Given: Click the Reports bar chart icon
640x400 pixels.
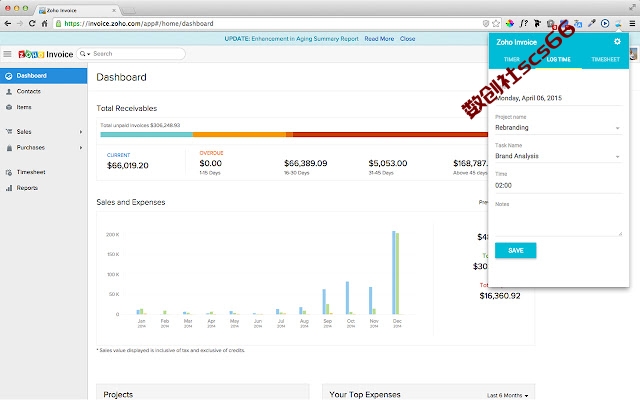Looking at the screenshot, I should 9,188.
